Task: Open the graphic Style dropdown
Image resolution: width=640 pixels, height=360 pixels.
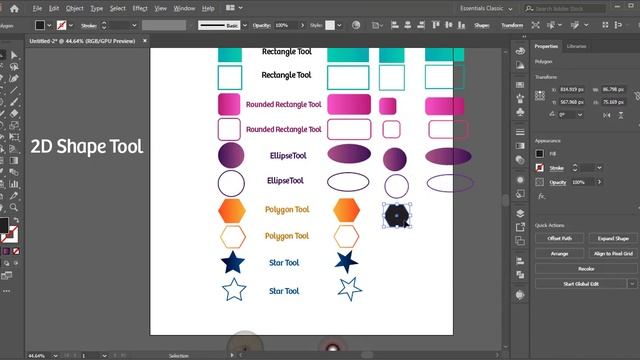Action: (x=339, y=25)
